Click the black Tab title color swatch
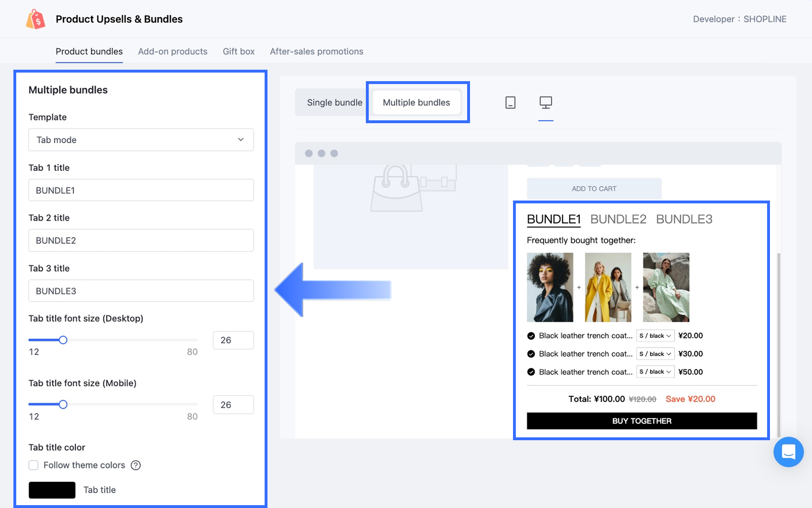 (52, 490)
